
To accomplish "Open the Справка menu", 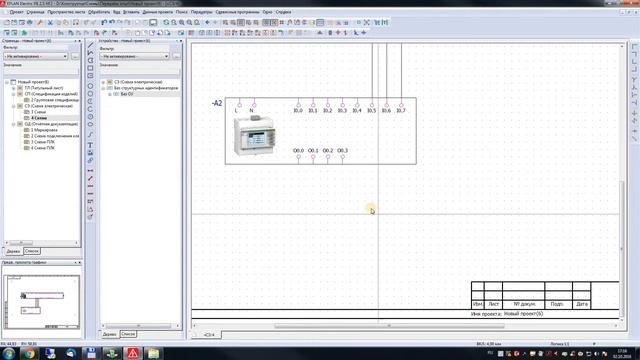I will point(283,12).
